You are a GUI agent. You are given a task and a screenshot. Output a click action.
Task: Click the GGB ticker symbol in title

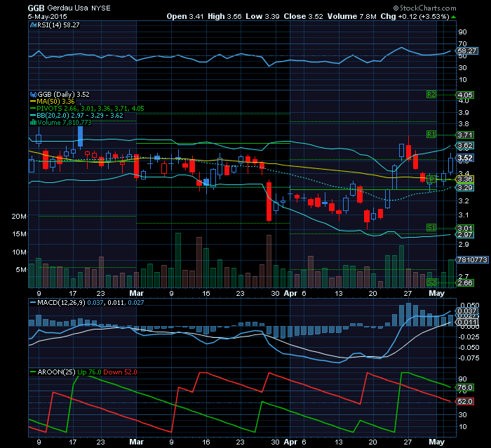(x=36, y=8)
